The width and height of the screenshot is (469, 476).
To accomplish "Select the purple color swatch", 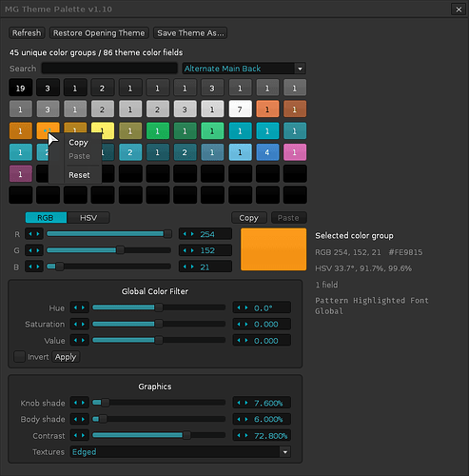I will (x=21, y=174).
